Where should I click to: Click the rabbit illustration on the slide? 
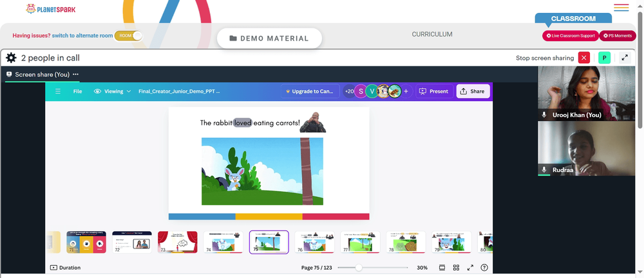pyautogui.click(x=234, y=178)
